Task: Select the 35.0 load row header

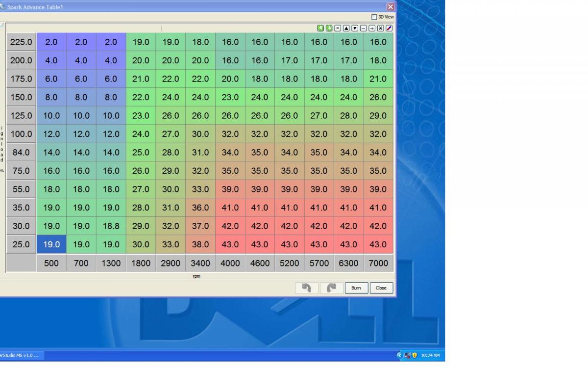Action: coord(21,208)
